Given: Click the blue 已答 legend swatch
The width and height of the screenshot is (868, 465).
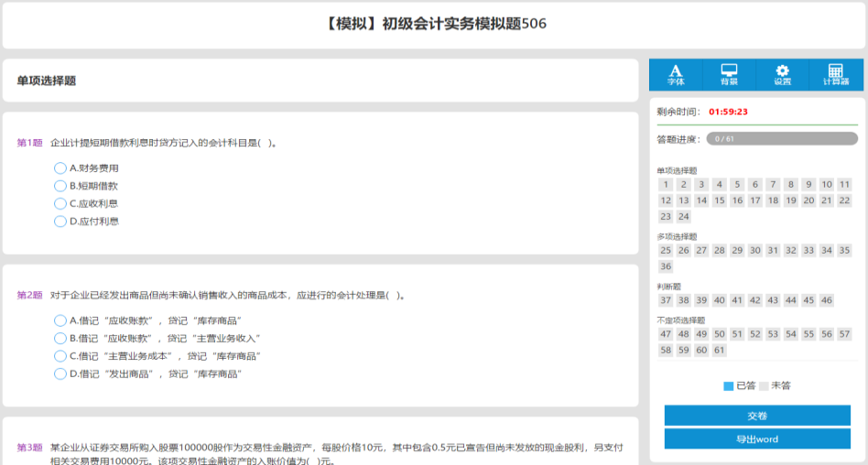Looking at the screenshot, I should click(729, 386).
